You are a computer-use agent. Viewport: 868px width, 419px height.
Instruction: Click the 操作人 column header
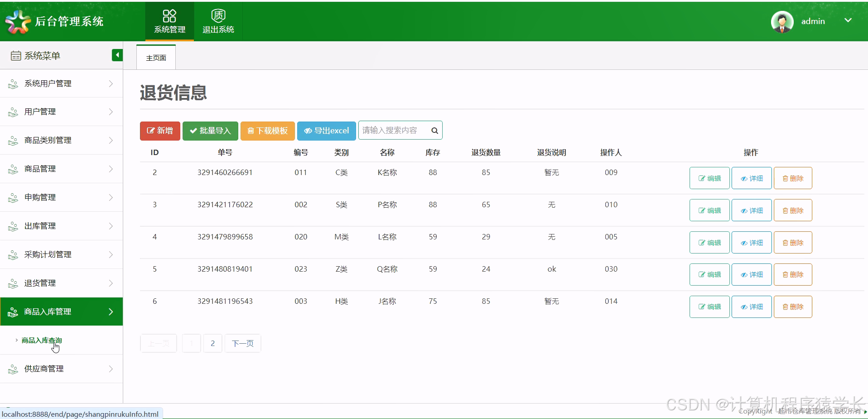tap(611, 152)
